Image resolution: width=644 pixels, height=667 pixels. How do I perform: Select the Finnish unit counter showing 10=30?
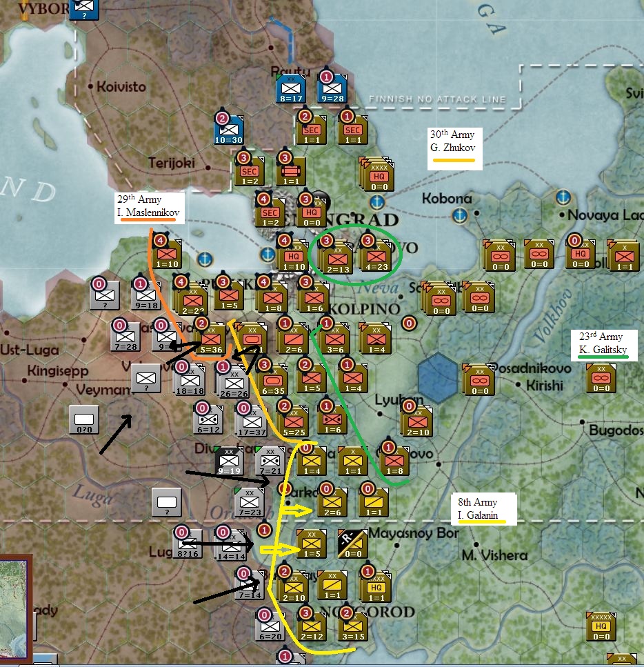tap(229, 130)
